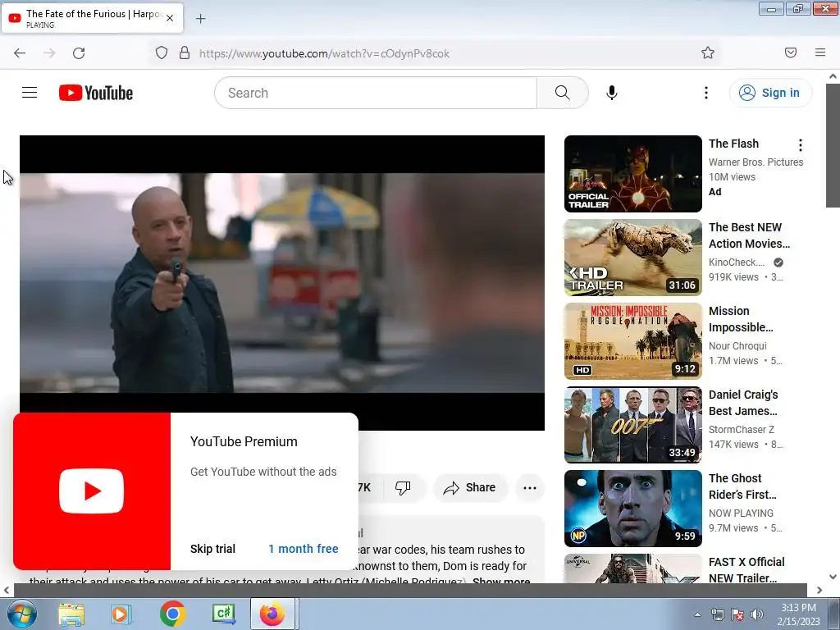Go forward with the browser arrow
The image size is (840, 630).
coord(49,52)
